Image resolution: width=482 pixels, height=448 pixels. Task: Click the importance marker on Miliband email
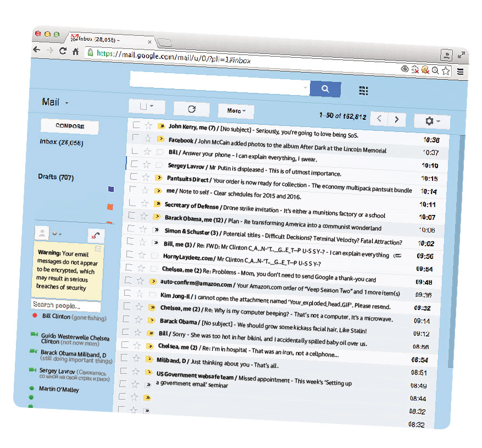click(149, 359)
